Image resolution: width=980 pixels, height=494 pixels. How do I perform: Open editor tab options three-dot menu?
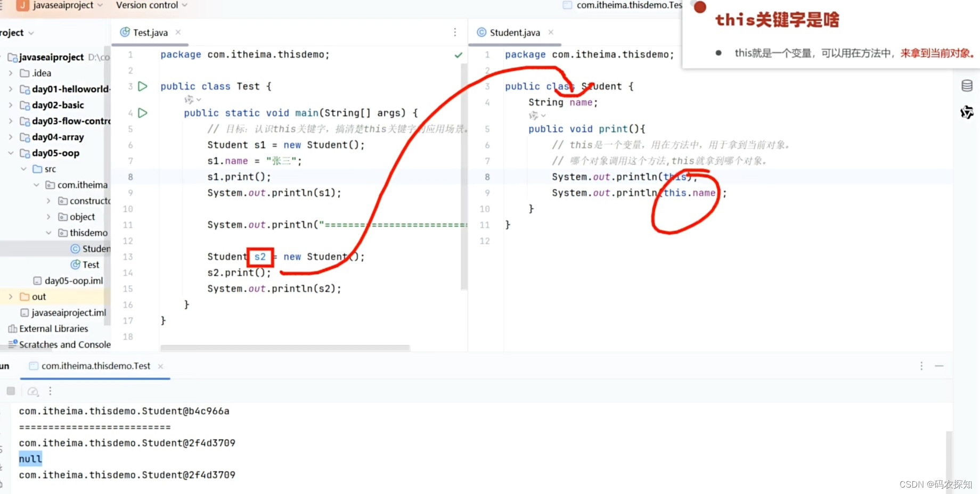tap(455, 32)
